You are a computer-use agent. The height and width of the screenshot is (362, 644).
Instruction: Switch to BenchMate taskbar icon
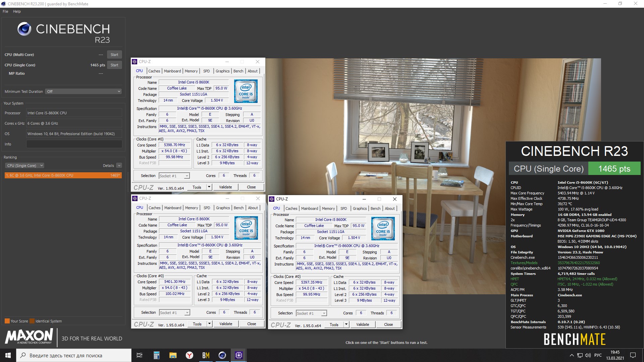[x=206, y=355]
